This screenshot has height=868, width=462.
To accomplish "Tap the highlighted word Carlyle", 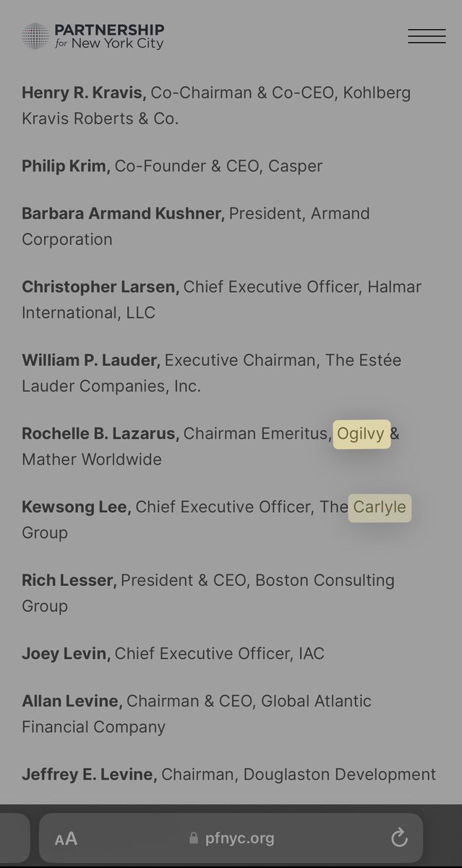I will (x=380, y=507).
